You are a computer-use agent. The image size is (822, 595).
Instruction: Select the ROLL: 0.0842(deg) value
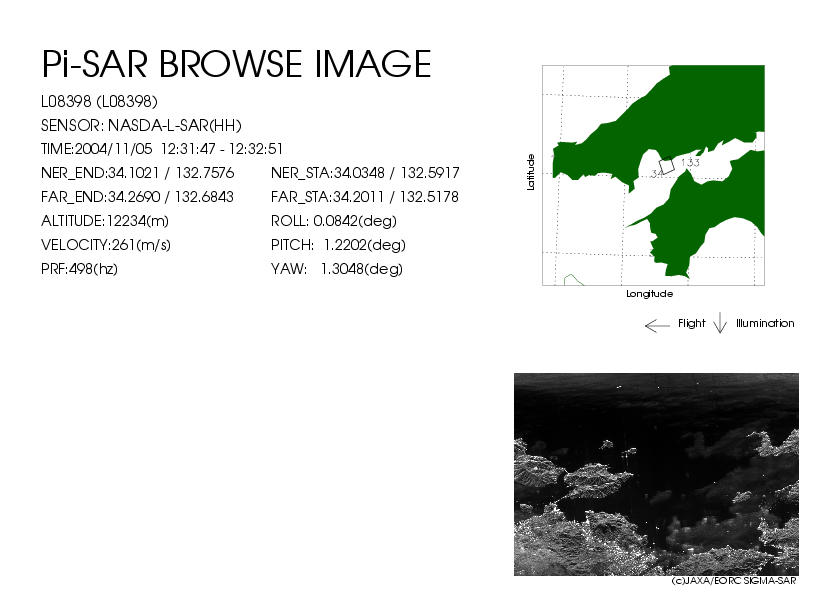point(333,221)
